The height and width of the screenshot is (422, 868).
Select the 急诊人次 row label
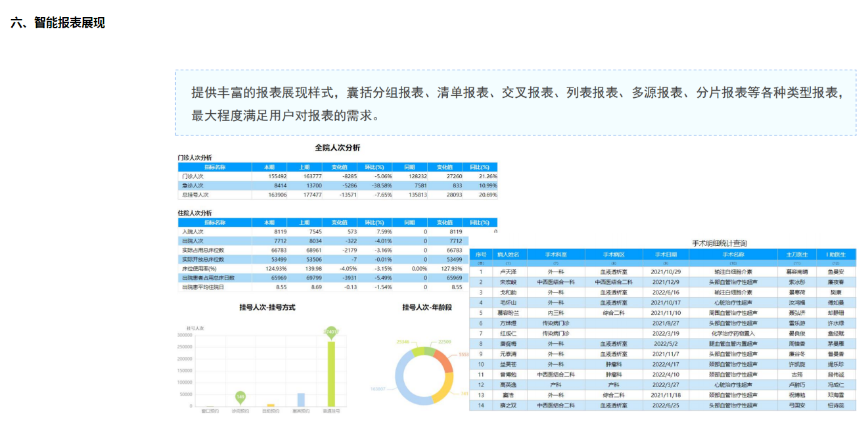[x=194, y=185]
